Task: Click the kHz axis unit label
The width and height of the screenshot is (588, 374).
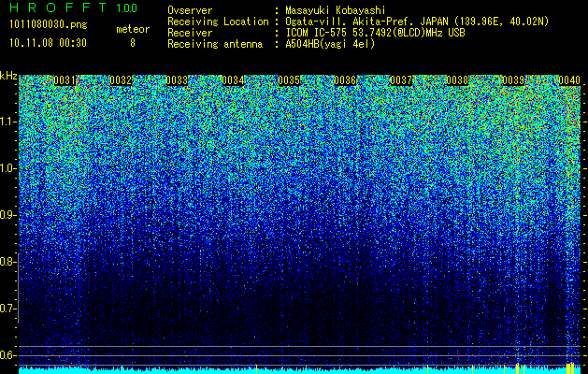Action: tap(8, 76)
